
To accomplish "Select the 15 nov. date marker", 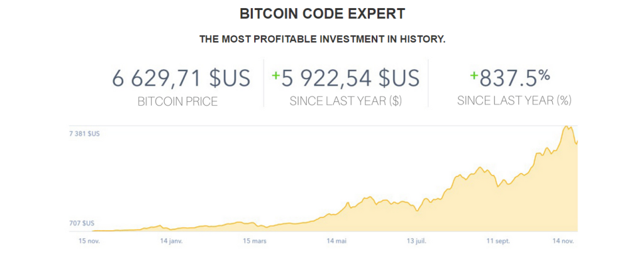I will [x=89, y=241].
